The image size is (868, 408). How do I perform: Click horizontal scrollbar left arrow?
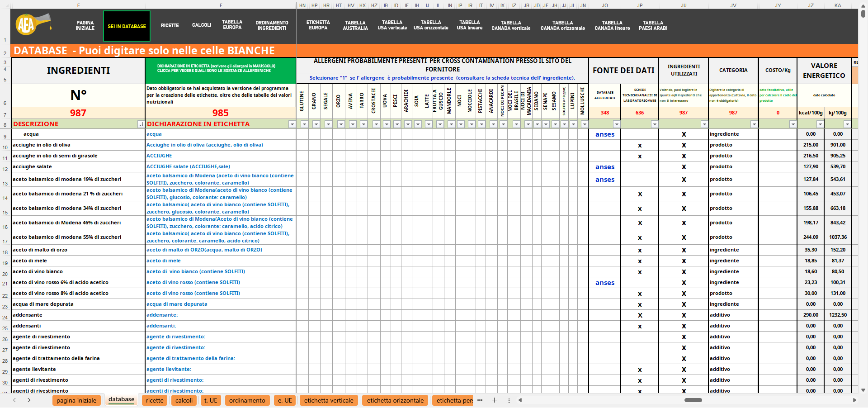click(520, 400)
